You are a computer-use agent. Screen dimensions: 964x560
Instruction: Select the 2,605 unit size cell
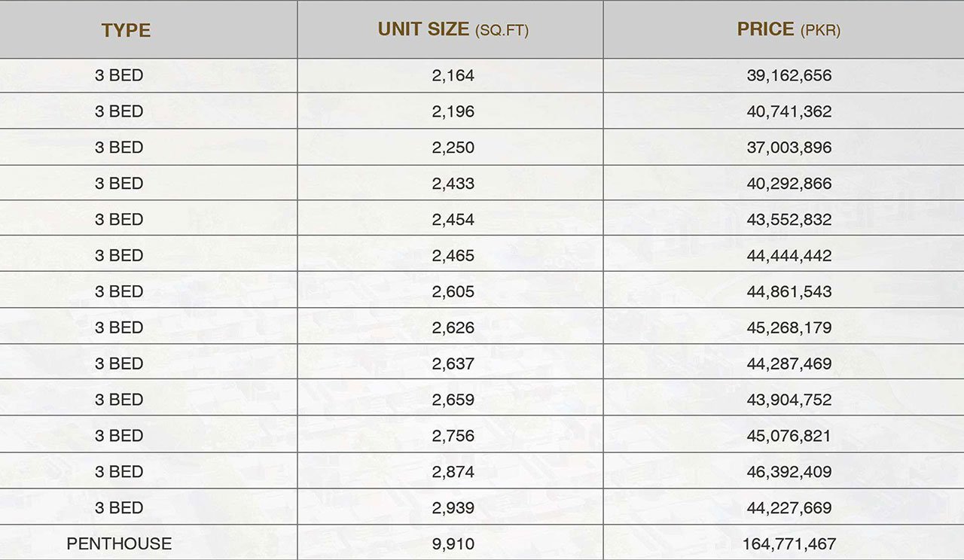453,291
